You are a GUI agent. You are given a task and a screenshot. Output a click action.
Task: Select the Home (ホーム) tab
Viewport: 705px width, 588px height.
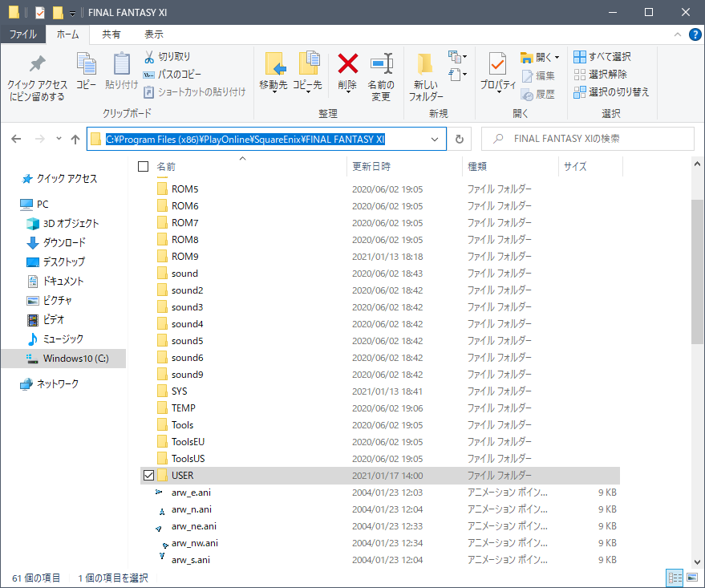tap(68, 34)
